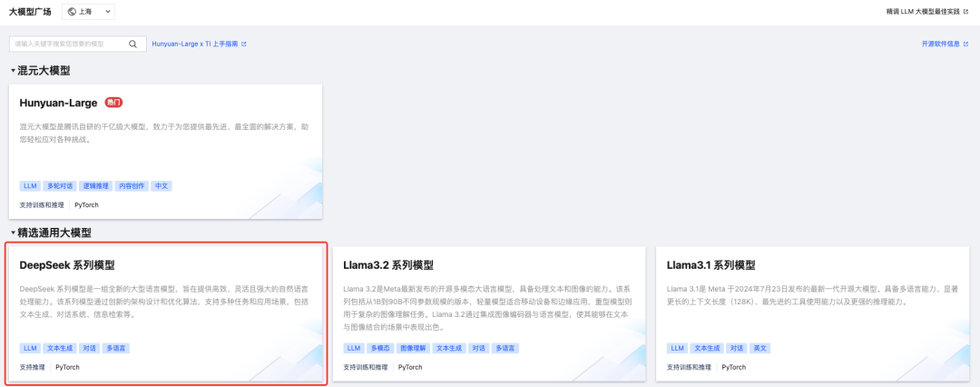Click the 热门 badge on Hunyuan-Large
Viewport: 980px width, 387px height.
[x=113, y=103]
